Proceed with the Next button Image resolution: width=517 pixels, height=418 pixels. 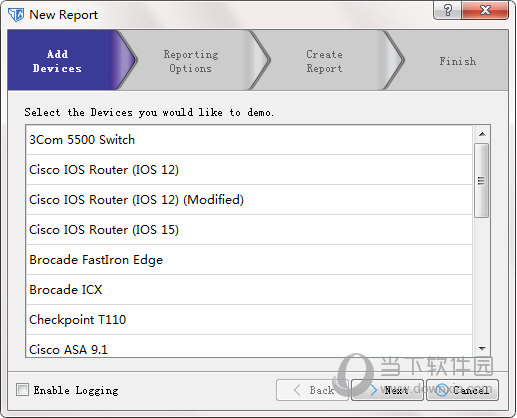[x=388, y=390]
